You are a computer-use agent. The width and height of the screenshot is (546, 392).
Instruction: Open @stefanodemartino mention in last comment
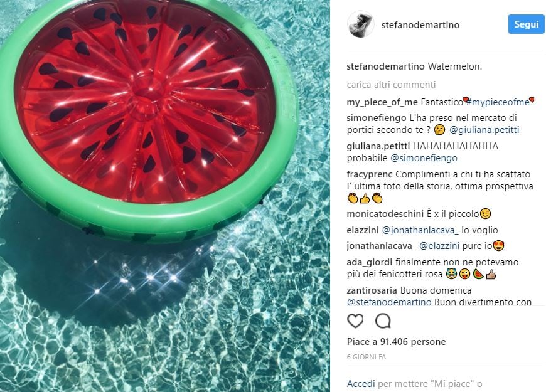pos(389,302)
